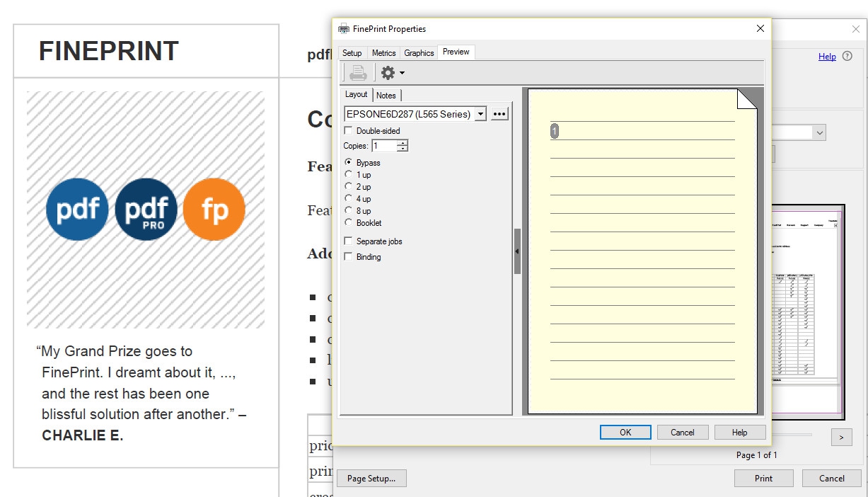Click the Help question mark icon

click(x=847, y=57)
